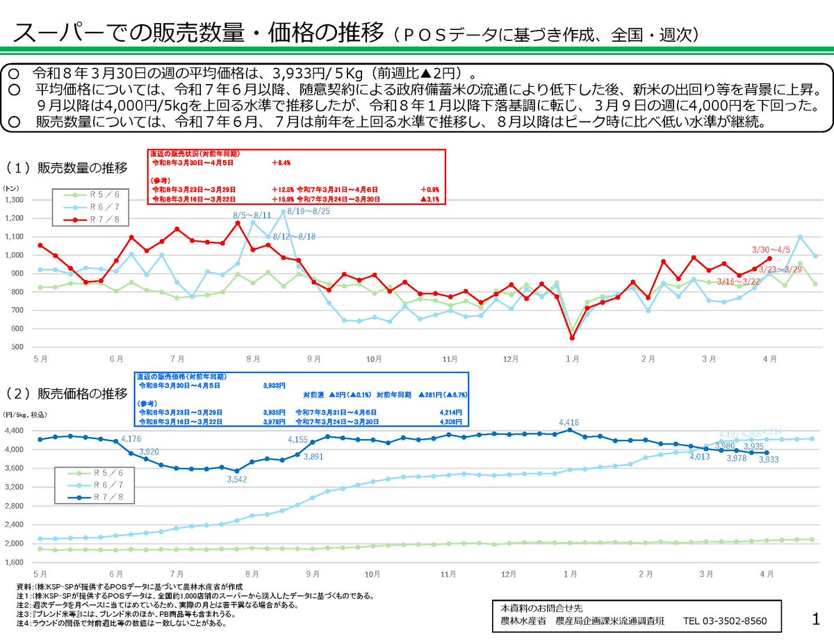This screenshot has width=834, height=644.
Task: Click the '500' axis value on the volume chart
Action: tap(18, 347)
